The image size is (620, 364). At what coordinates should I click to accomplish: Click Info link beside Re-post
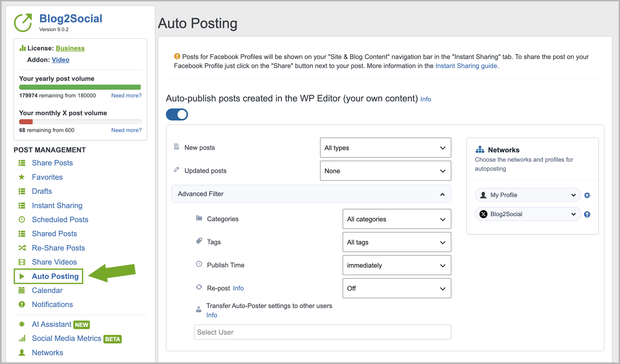click(x=238, y=288)
